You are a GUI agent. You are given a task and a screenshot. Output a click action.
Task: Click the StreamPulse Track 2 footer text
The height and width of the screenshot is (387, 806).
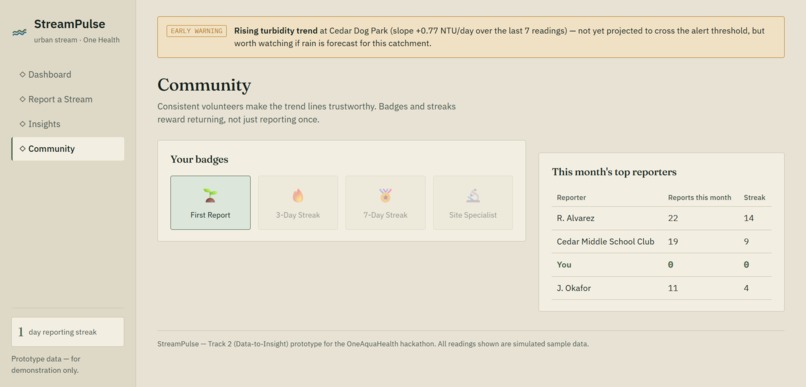click(x=373, y=344)
